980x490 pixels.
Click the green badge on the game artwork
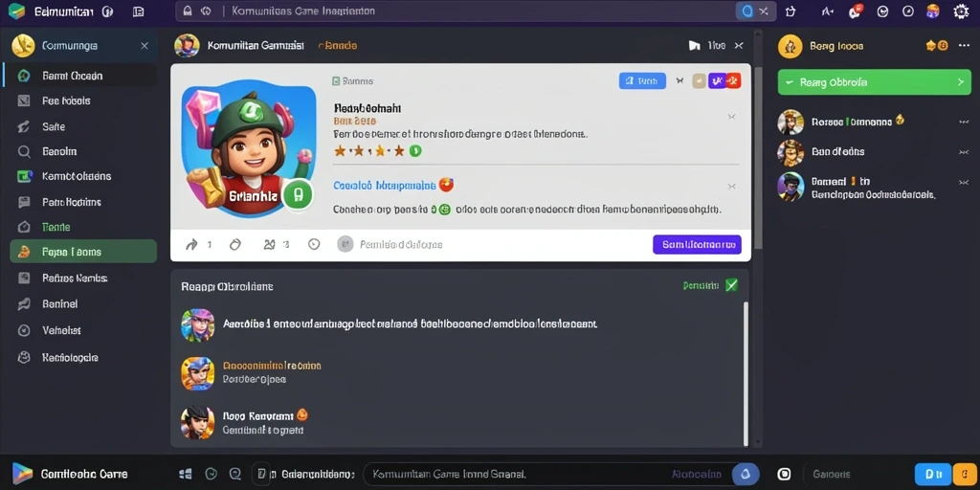[298, 195]
